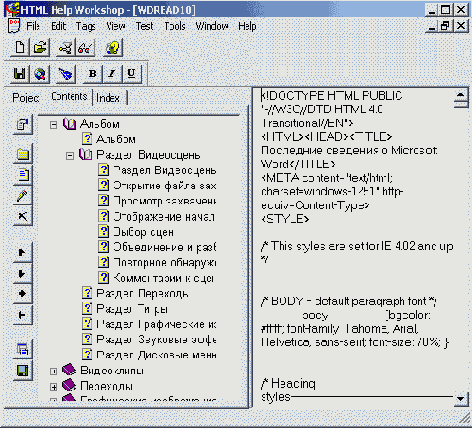Click the blue tool icon beside globe
The width and height of the screenshot is (472, 428).
tap(65, 74)
